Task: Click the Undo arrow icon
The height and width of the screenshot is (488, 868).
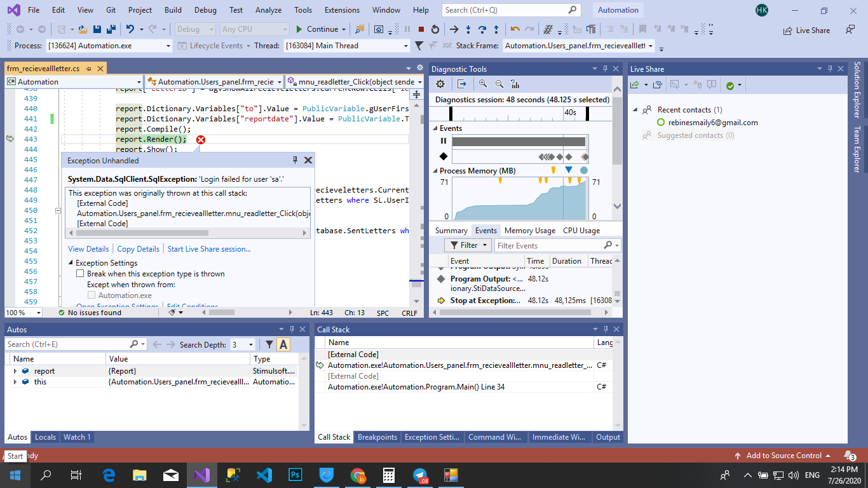Action: 130,29
